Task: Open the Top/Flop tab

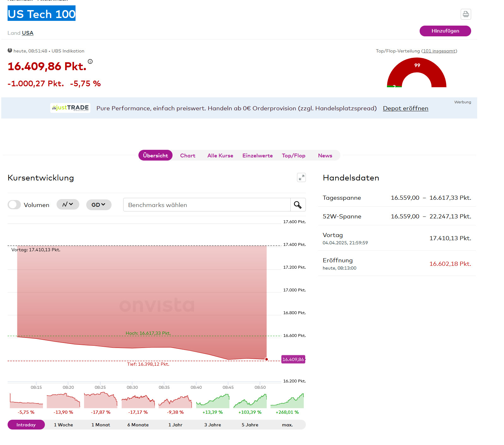Action: [294, 155]
